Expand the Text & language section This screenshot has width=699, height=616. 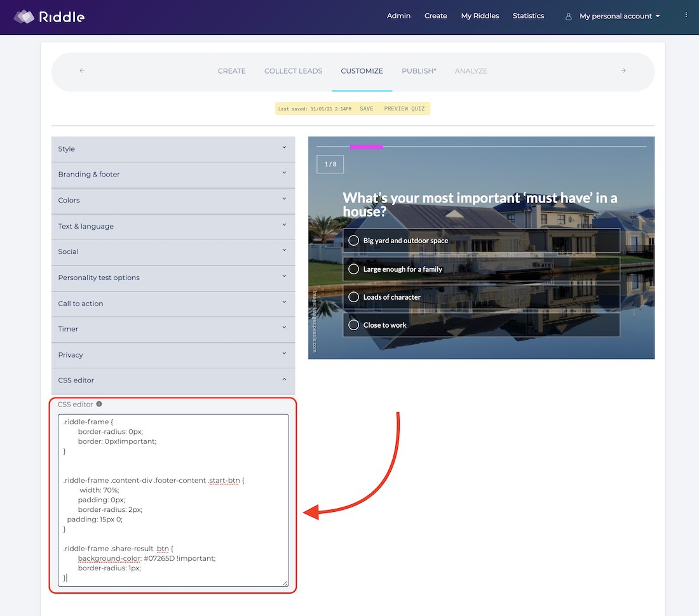click(173, 226)
